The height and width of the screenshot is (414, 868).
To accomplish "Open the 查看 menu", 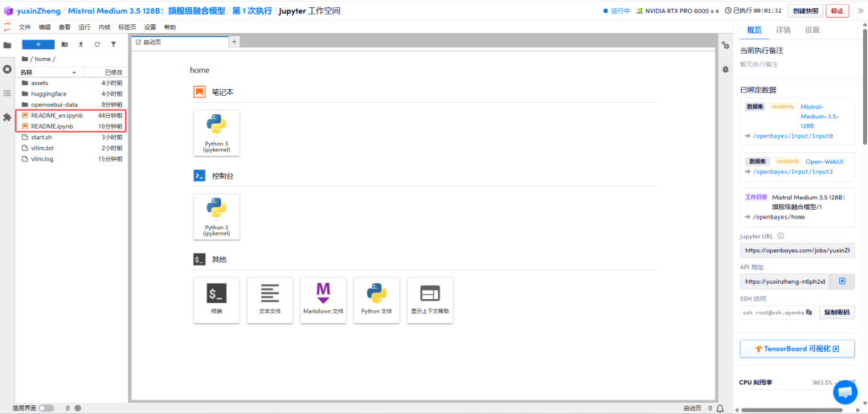I will coord(65,27).
